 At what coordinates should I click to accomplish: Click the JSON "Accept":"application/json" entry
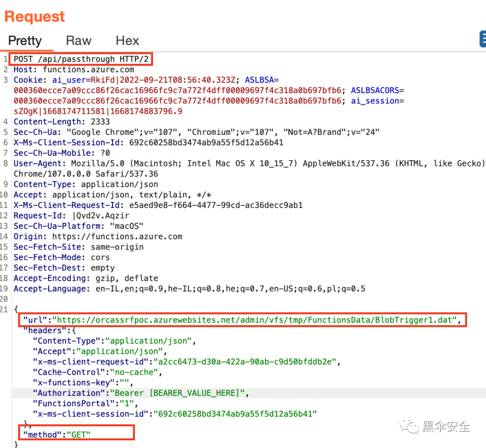(x=100, y=351)
